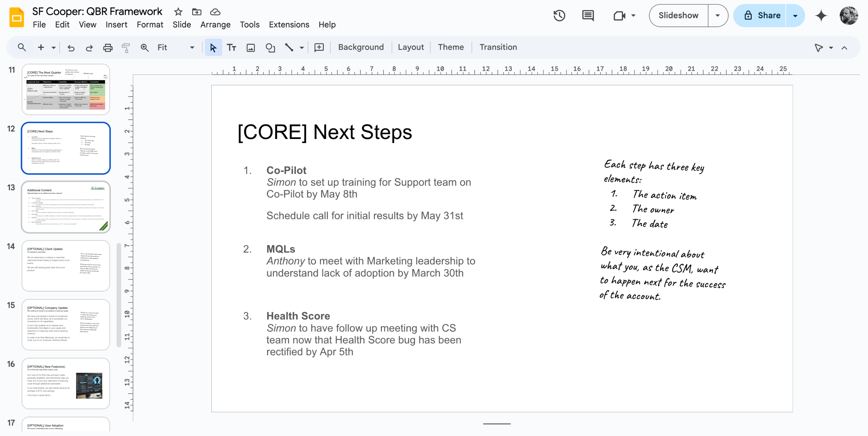The height and width of the screenshot is (436, 868).
Task: Collapse the toolbar with up chevron
Action: click(844, 48)
